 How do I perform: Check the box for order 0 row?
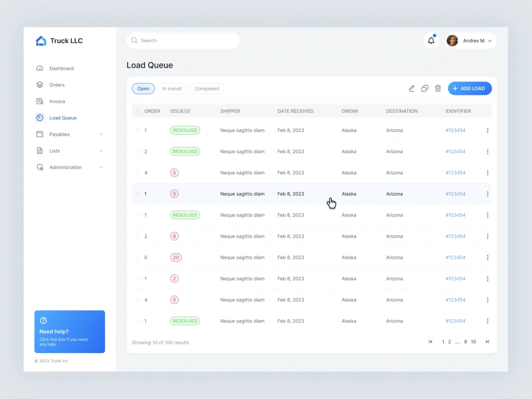[x=138, y=257]
